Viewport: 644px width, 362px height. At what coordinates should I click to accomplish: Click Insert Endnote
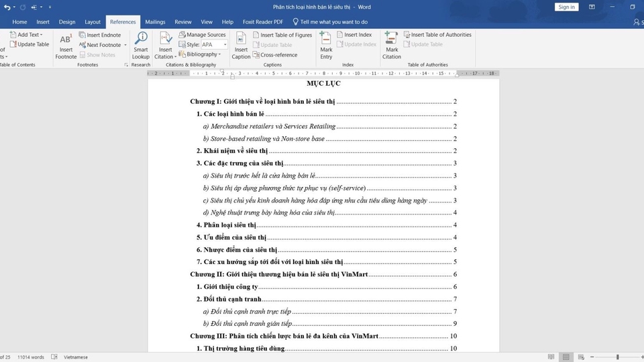100,35
